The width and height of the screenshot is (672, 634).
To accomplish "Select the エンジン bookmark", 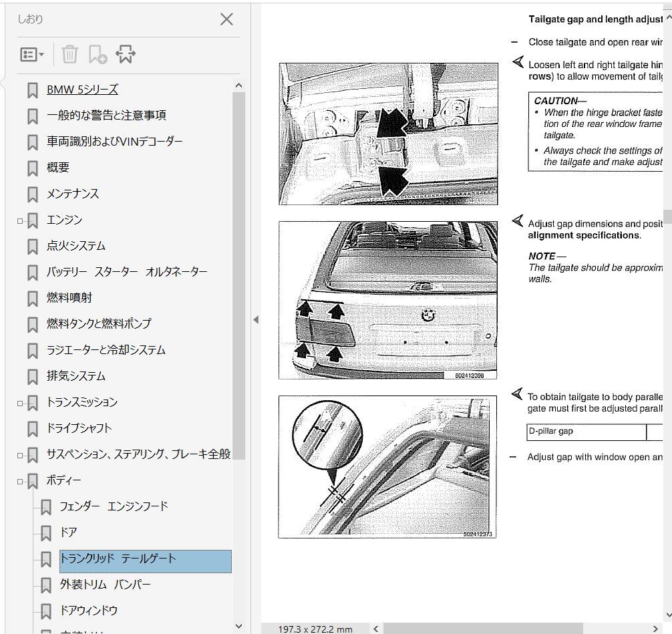I will [64, 220].
